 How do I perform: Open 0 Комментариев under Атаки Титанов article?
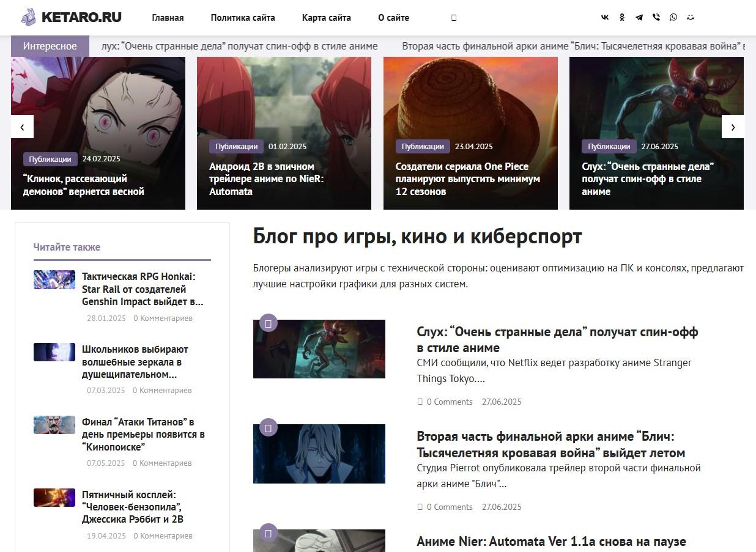[x=162, y=463]
